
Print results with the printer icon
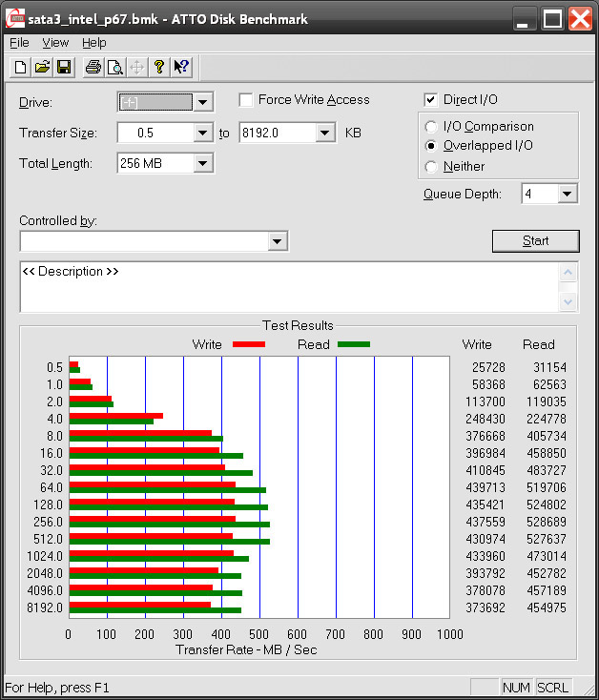pos(93,67)
